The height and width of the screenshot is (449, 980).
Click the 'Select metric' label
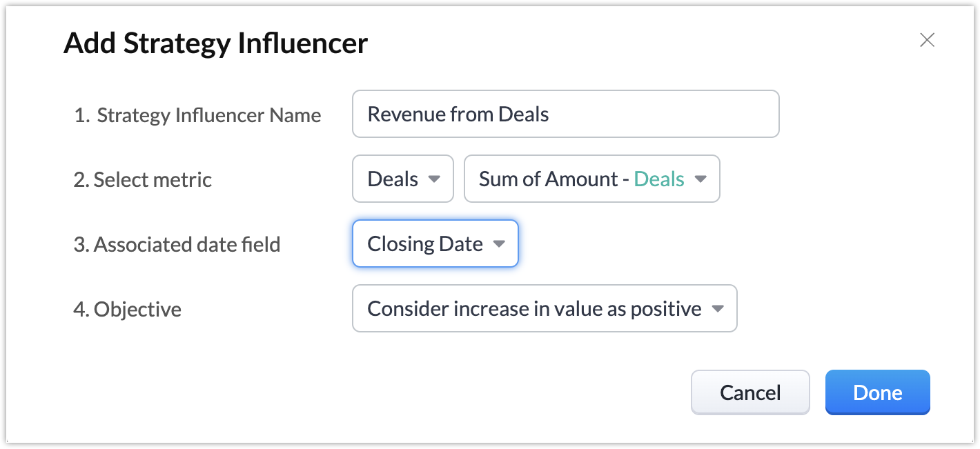[143, 180]
